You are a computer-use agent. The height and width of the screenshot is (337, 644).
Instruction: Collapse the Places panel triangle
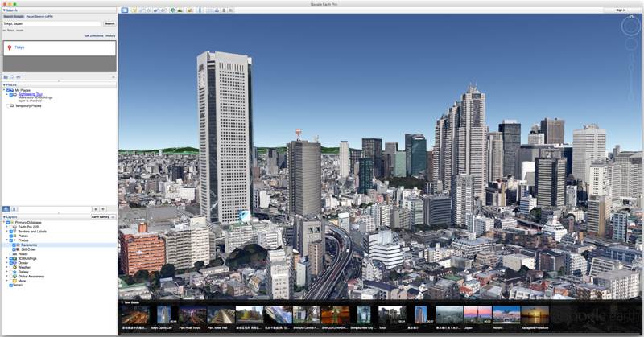4,85
